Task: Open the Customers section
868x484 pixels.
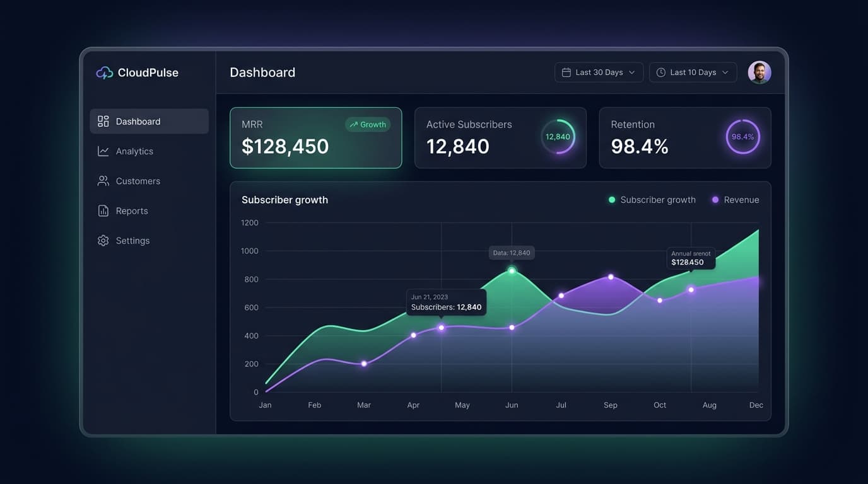Action: [x=149, y=181]
